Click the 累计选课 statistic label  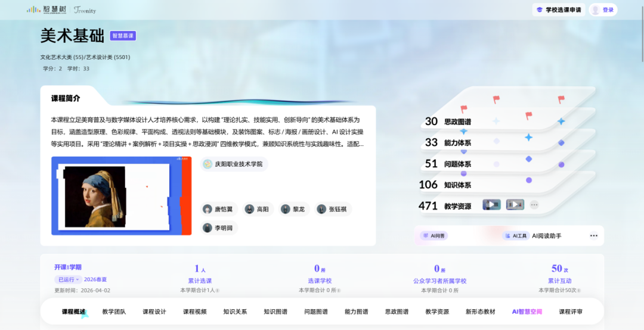[x=200, y=281]
